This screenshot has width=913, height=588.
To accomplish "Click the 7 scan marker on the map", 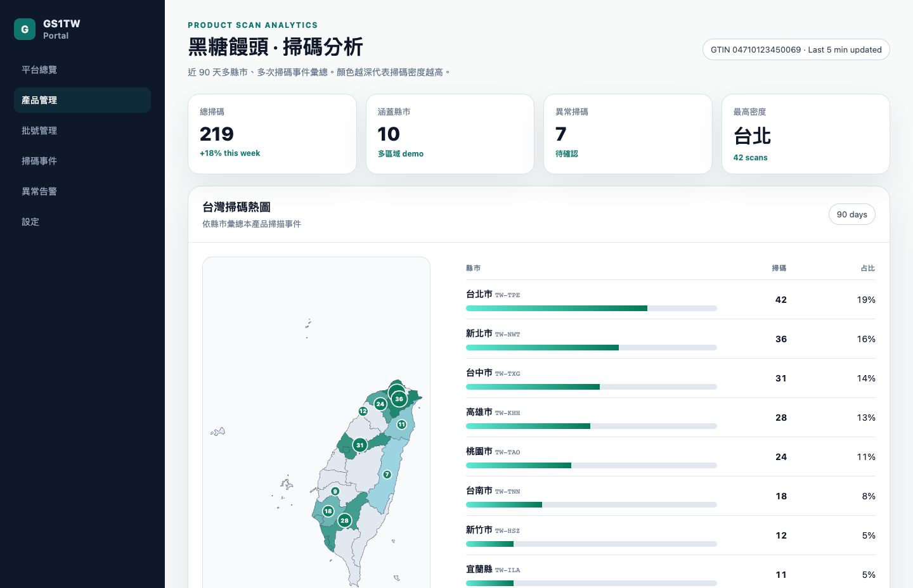I will click(387, 475).
